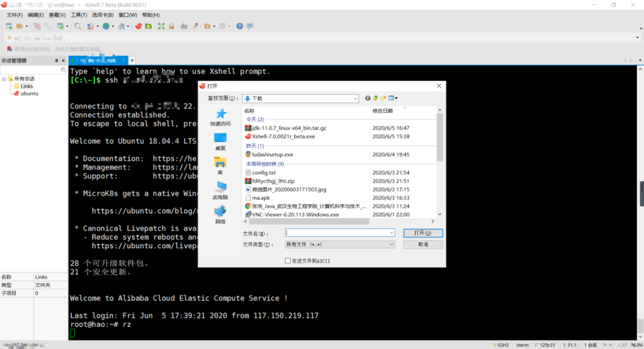Toggle full screen with green arrows icon
This screenshot has width=644, height=349.
coord(162,26)
